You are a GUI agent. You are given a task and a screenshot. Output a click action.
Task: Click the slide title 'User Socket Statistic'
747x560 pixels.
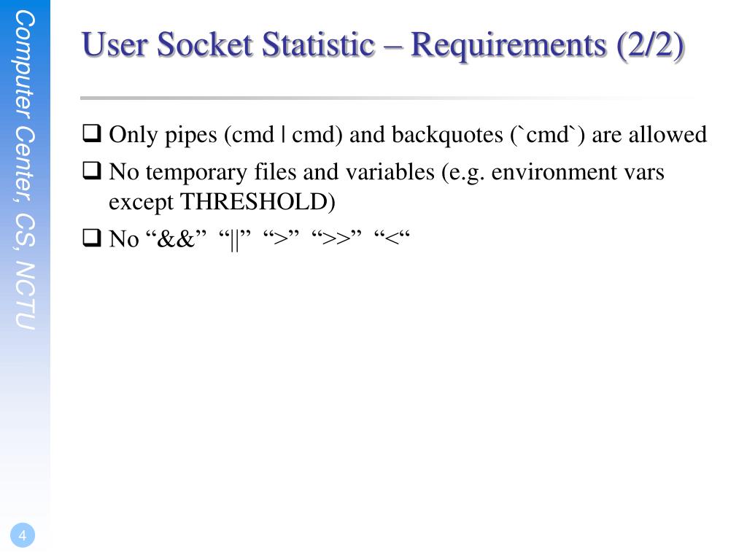tap(228, 44)
